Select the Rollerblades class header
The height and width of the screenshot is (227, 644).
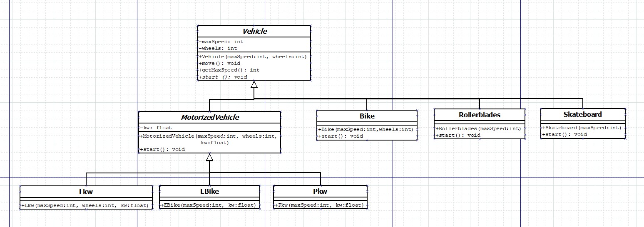pos(479,115)
